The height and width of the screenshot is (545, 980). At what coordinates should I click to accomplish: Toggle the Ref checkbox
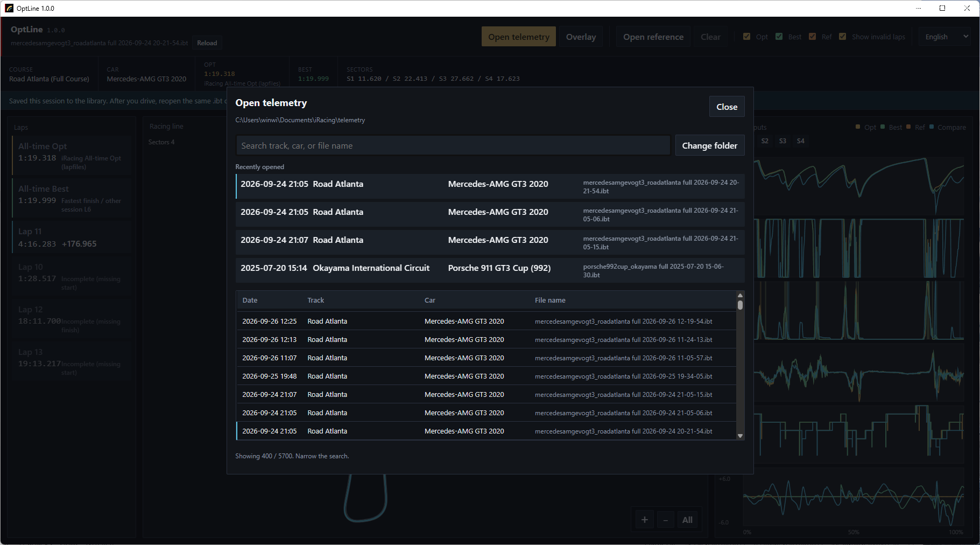click(812, 37)
